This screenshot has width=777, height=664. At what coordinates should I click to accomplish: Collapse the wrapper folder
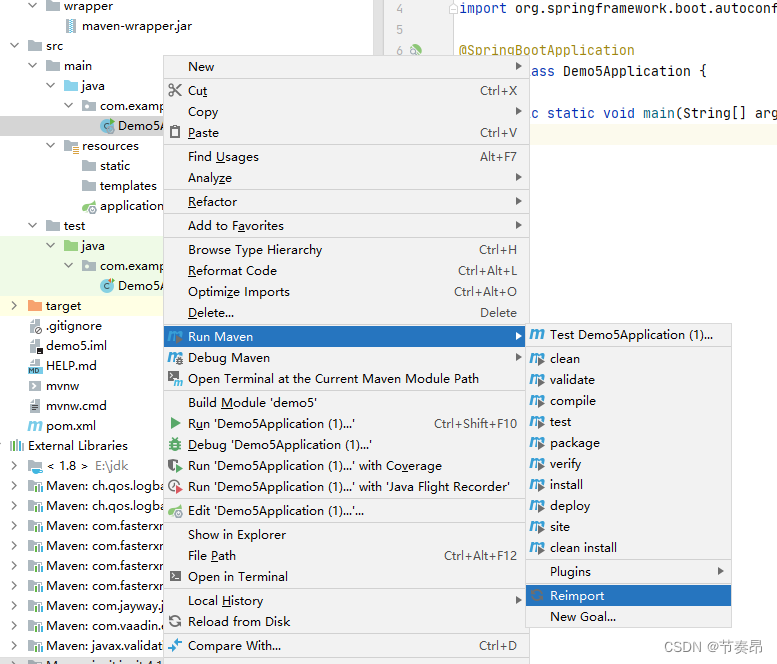click(32, 5)
